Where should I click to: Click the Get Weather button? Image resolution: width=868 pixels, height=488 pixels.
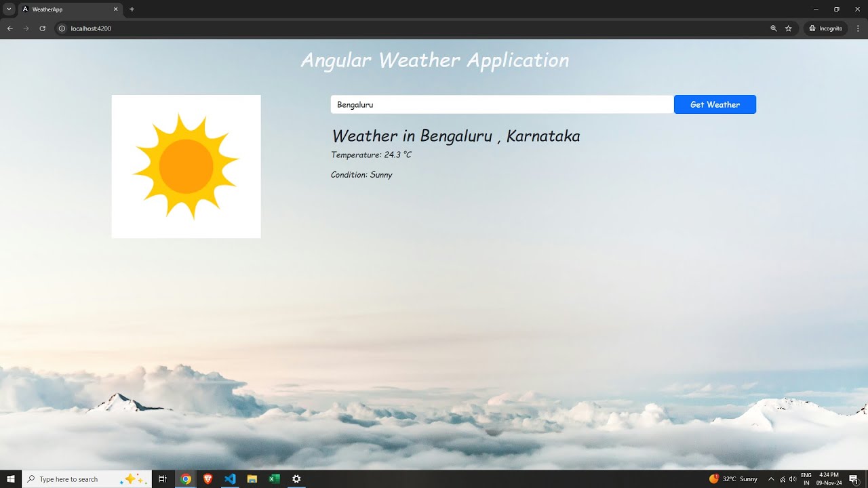click(715, 104)
